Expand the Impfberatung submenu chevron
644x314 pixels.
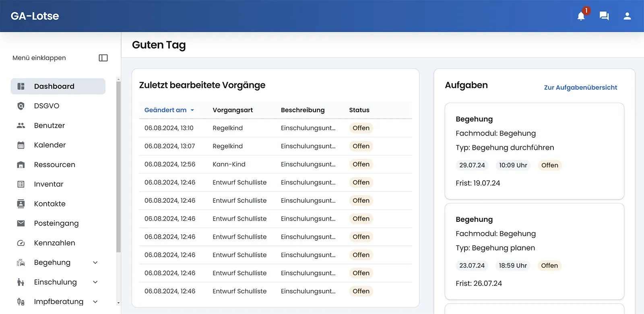95,302
